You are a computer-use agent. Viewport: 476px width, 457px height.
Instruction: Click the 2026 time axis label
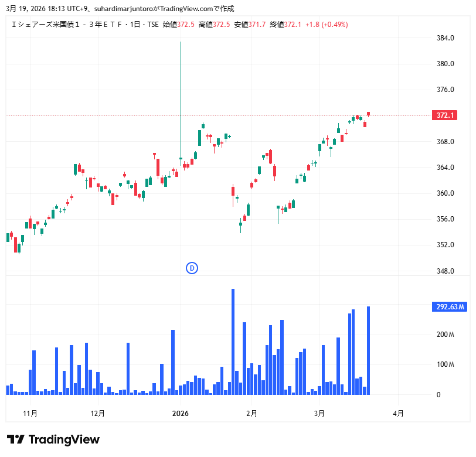[x=181, y=414]
